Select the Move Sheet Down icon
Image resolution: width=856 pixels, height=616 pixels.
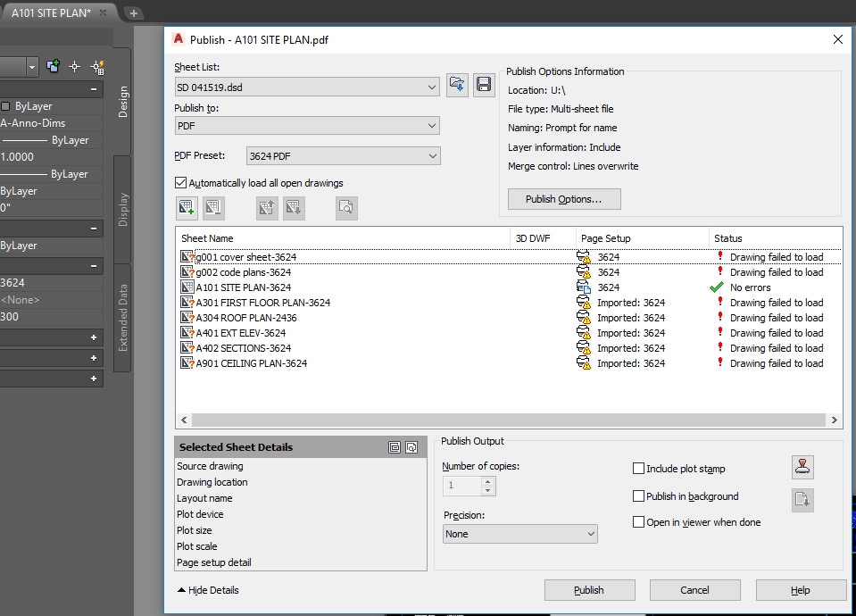click(x=293, y=207)
